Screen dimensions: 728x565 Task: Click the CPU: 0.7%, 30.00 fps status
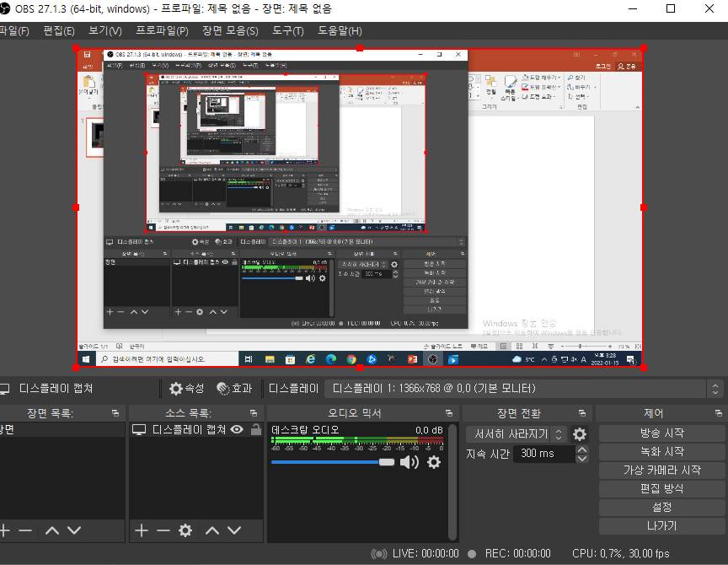[x=621, y=553]
